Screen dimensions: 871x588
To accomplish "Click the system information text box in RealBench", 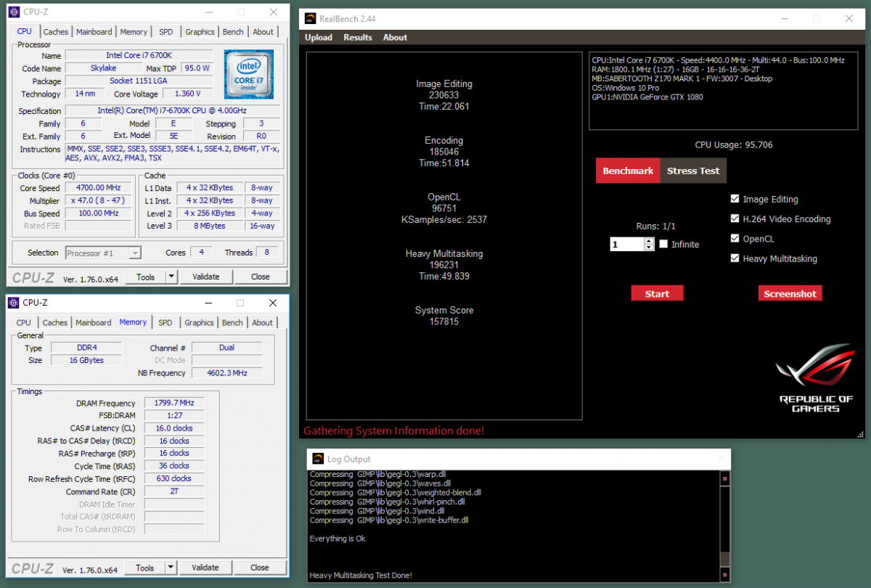I will [x=724, y=91].
